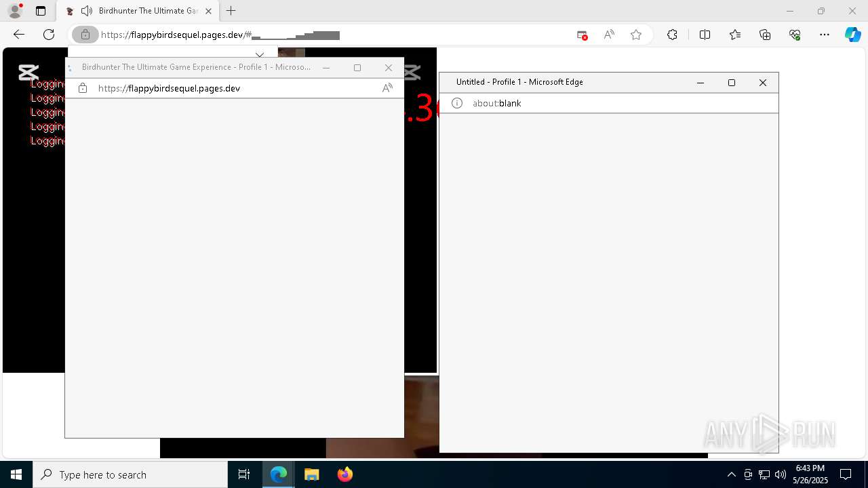Image resolution: width=868 pixels, height=488 pixels.
Task: Click the profile avatar icon in Edge
Action: (15, 11)
